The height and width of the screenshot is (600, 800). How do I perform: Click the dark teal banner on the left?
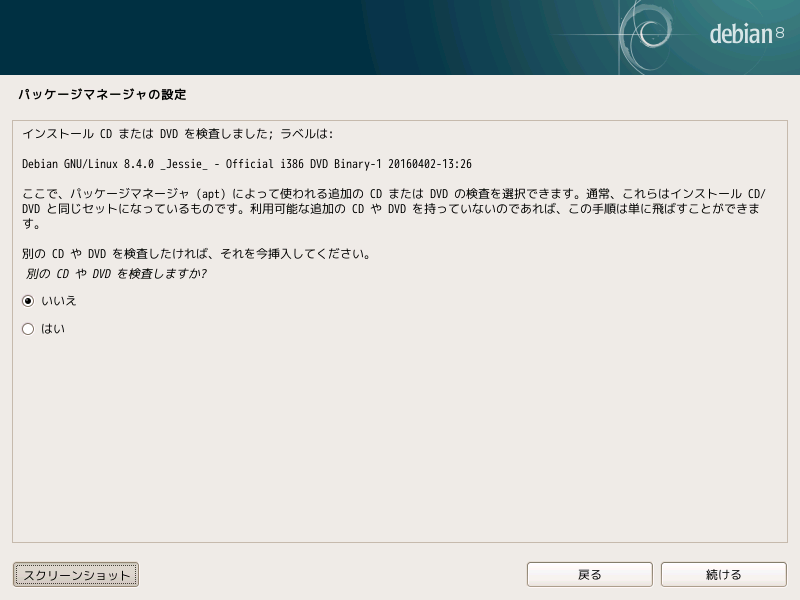pyautogui.click(x=200, y=37)
